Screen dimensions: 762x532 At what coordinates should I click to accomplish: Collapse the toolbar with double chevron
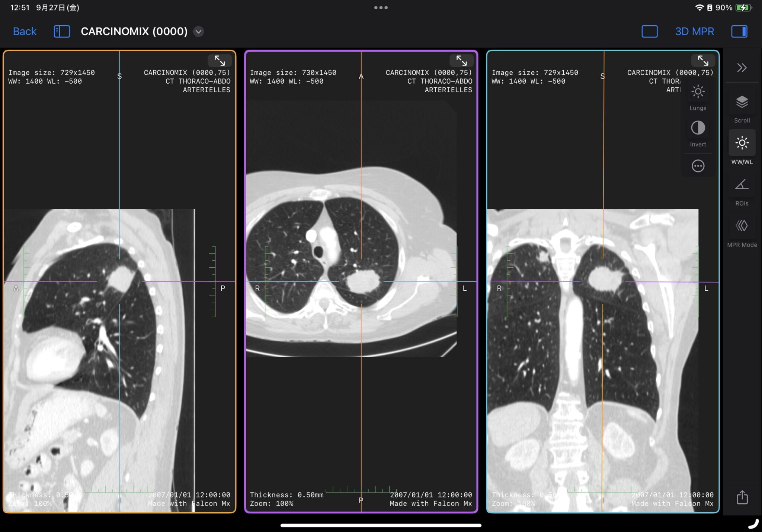pyautogui.click(x=742, y=68)
